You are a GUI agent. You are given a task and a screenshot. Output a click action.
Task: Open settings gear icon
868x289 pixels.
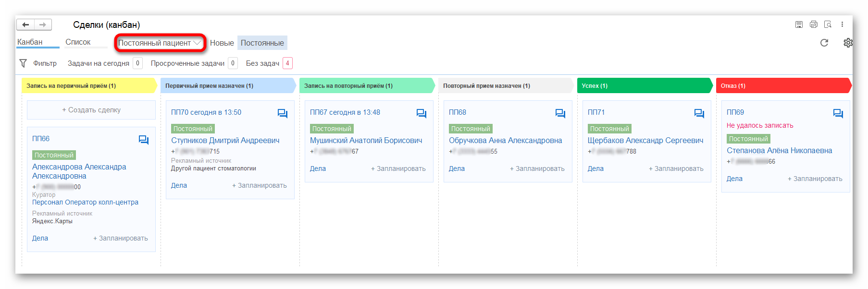(848, 43)
